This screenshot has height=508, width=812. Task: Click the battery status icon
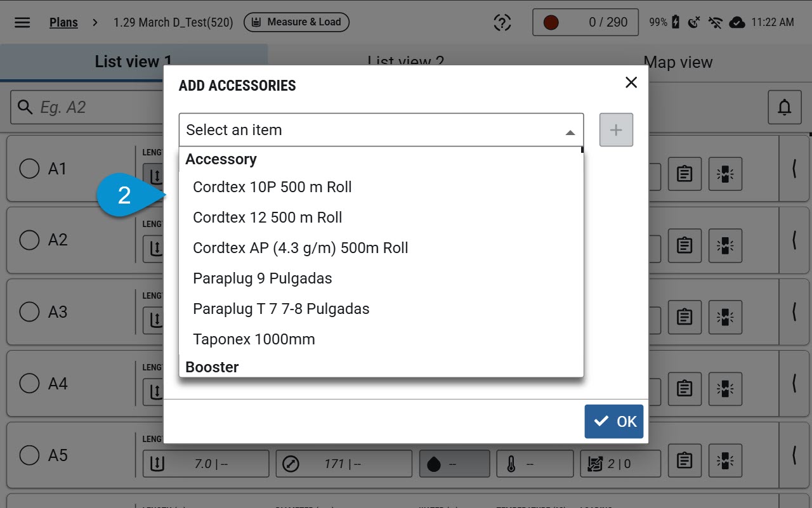click(676, 22)
